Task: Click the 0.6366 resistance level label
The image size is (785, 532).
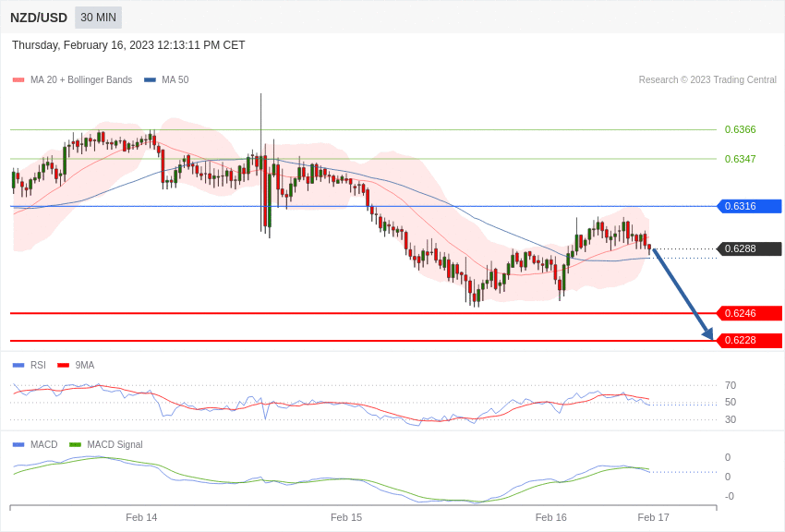Action: (740, 129)
